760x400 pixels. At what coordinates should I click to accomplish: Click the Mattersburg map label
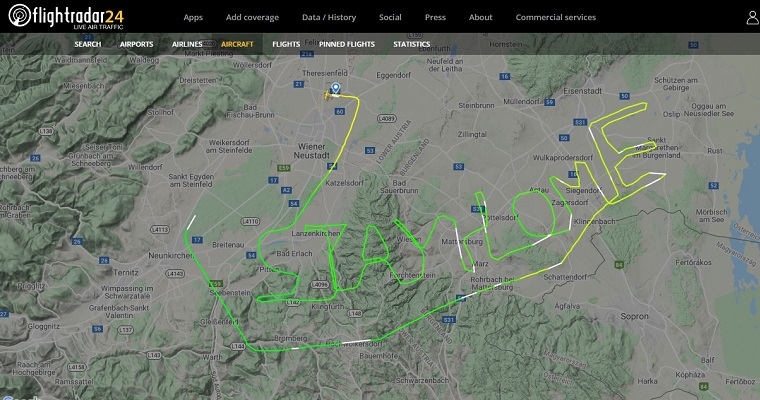point(461,241)
